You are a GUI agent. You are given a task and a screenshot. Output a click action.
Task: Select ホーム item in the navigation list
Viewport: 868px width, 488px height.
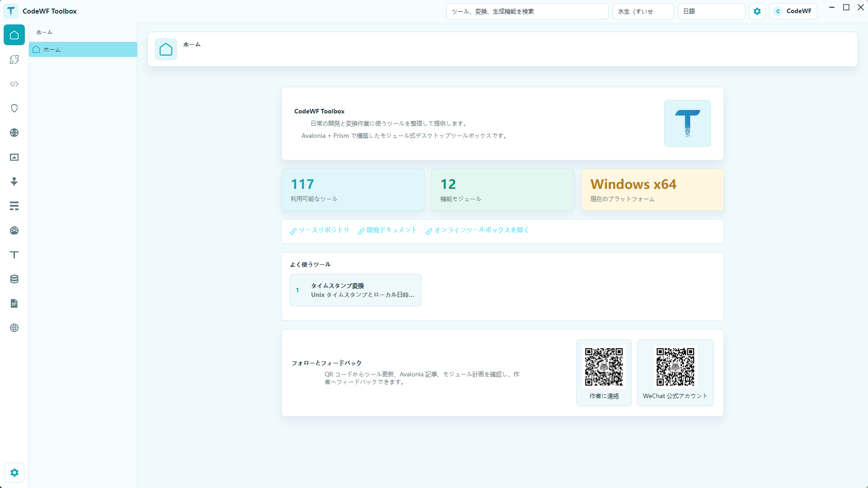click(x=83, y=49)
